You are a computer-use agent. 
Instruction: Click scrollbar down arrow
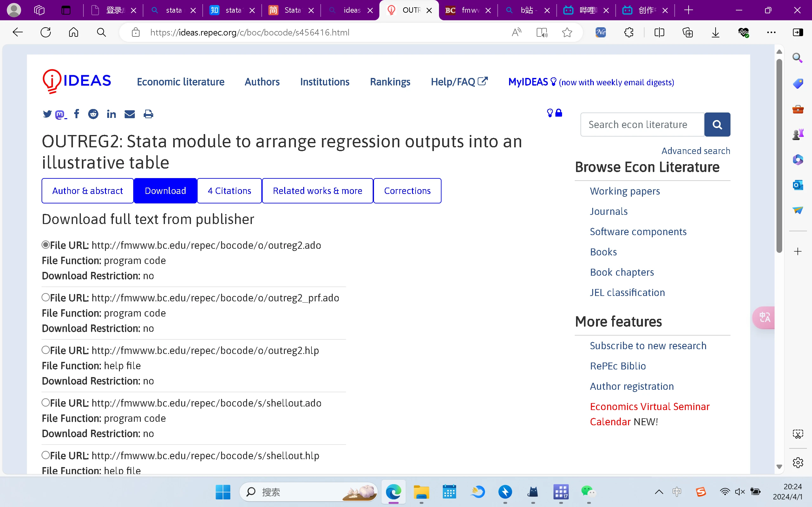779,467
